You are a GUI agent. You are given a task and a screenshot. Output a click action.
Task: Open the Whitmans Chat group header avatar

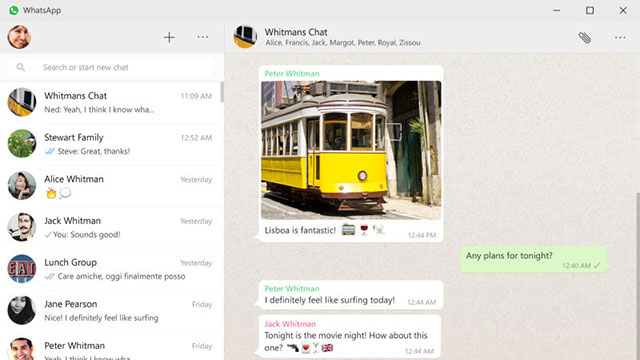tap(245, 37)
